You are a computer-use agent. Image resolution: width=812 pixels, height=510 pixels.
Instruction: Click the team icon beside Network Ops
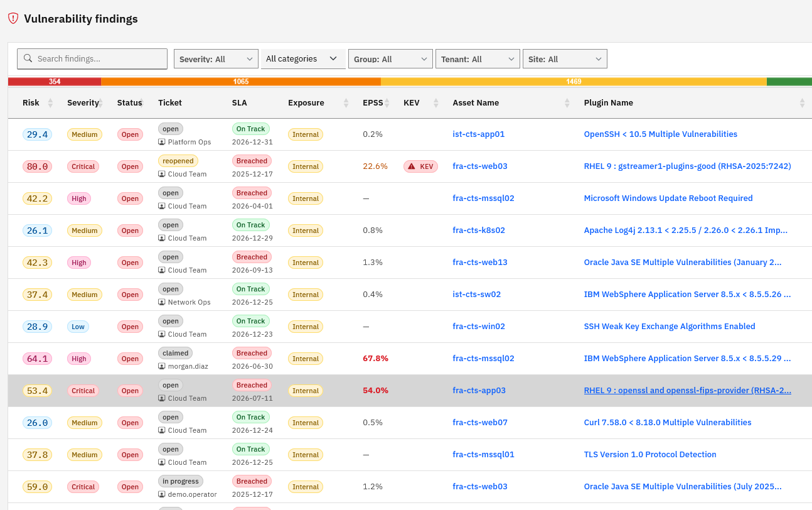click(162, 302)
